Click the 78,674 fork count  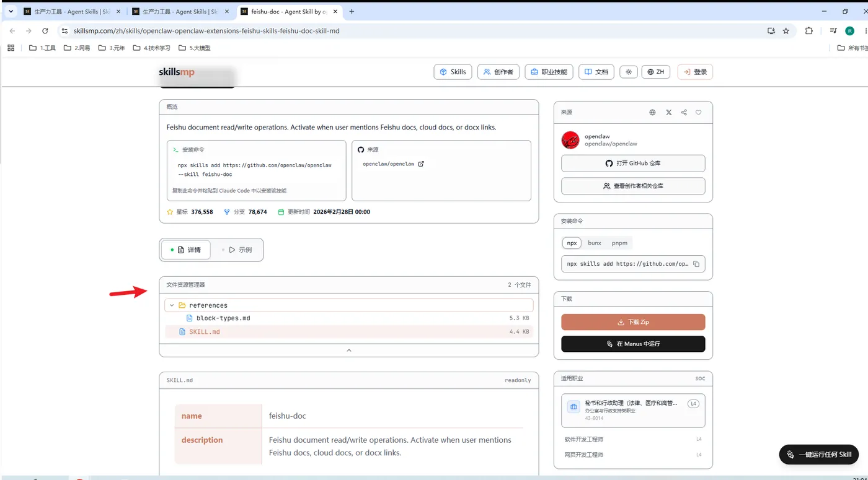(x=257, y=212)
